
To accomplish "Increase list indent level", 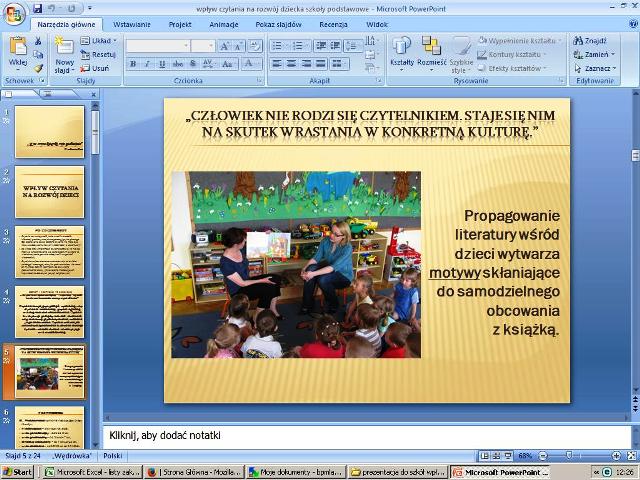I will [x=335, y=46].
